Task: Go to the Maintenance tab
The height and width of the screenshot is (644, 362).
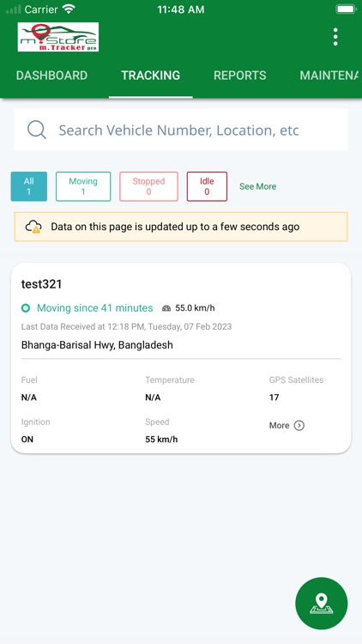Action: 329,76
